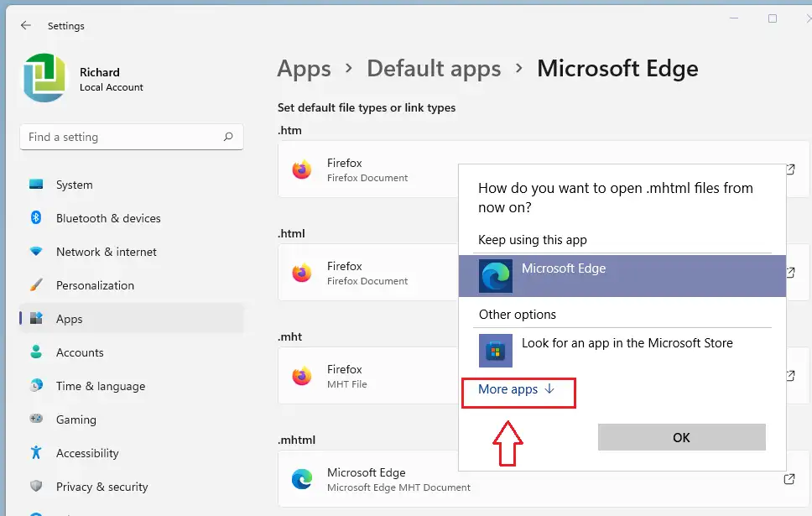Click the Microsoft Store icon in Other options
Viewport: 812px width, 516px height.
pyautogui.click(x=495, y=351)
